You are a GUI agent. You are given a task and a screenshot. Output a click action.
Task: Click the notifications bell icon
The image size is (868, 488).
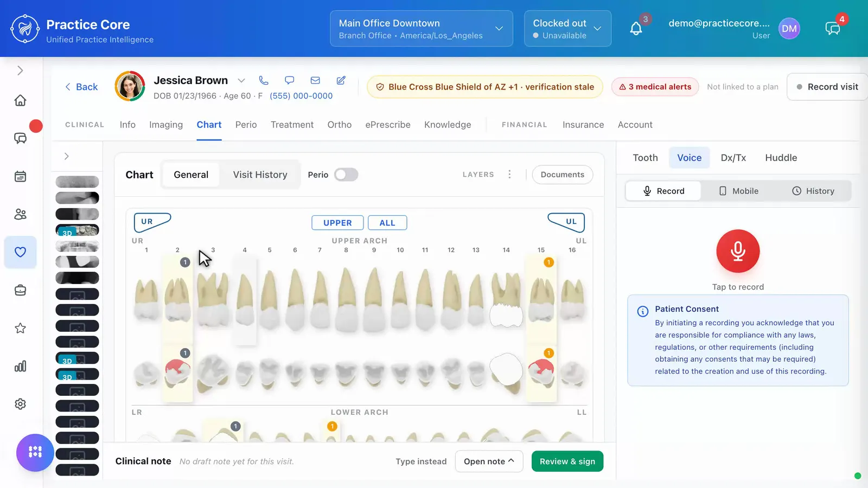pyautogui.click(x=636, y=29)
